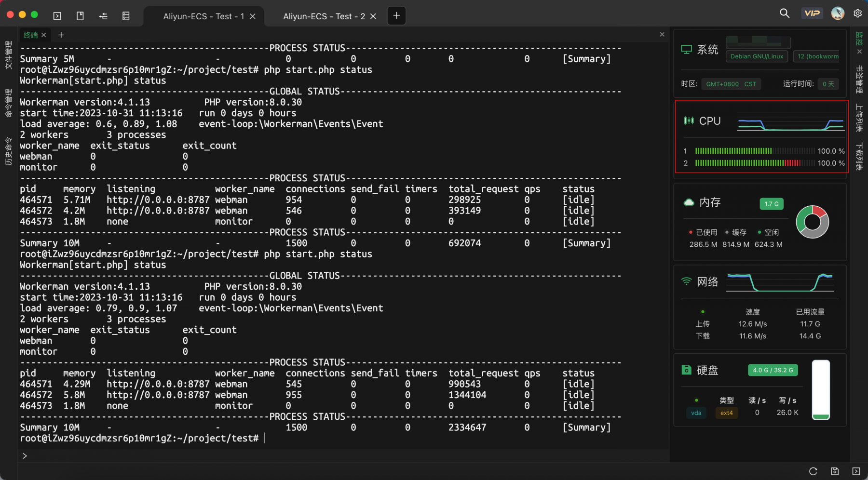Open the server list icon in the title bar
This screenshot has height=480, width=868.
pyautogui.click(x=126, y=16)
